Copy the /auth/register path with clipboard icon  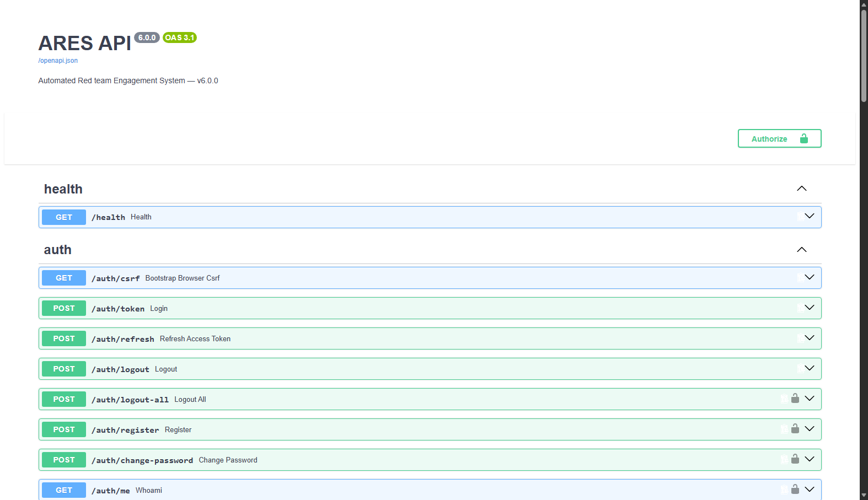pos(784,429)
